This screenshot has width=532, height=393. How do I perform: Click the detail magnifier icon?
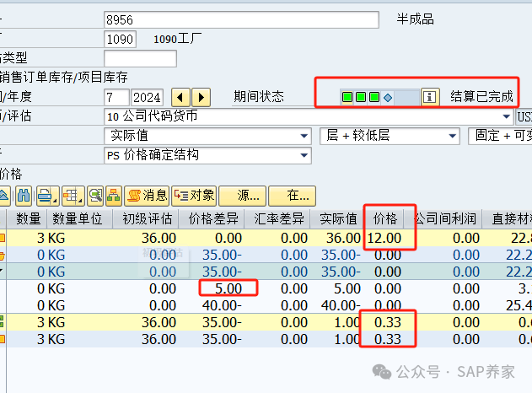[x=95, y=196]
